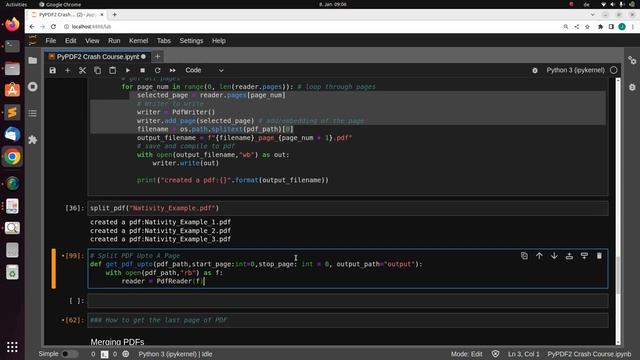Screen dimensions: 640x360
Task: Open right sidebar debugger panel icon
Action: [632, 87]
